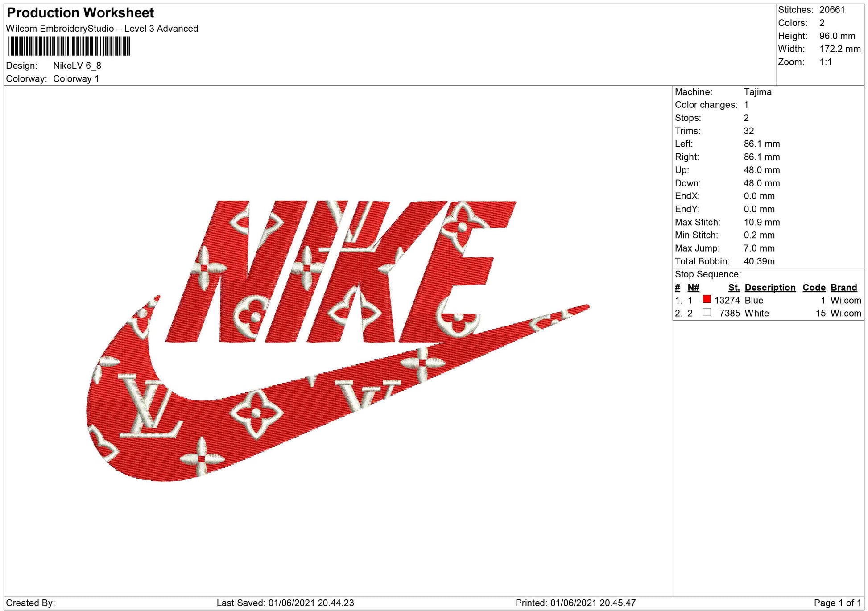Click the Code column header

(x=814, y=288)
